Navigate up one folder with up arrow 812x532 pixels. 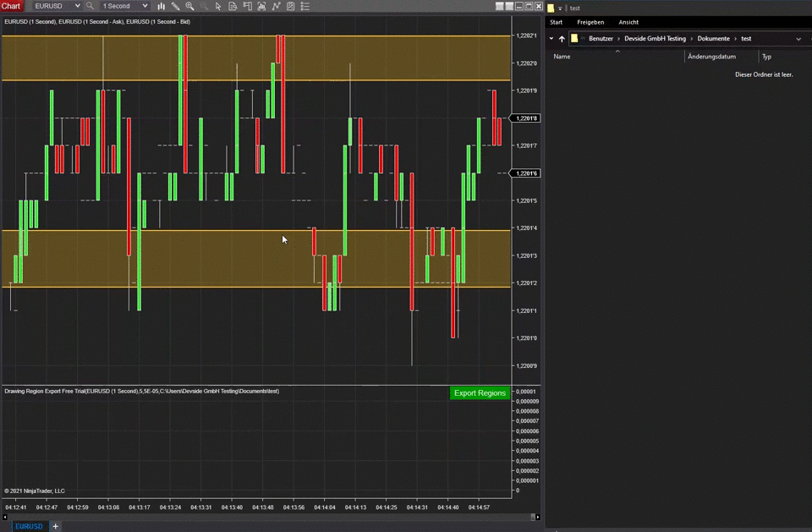562,39
